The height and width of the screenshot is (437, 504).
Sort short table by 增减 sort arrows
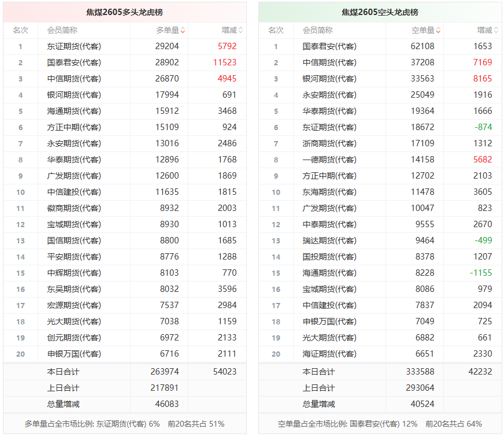coord(496,31)
